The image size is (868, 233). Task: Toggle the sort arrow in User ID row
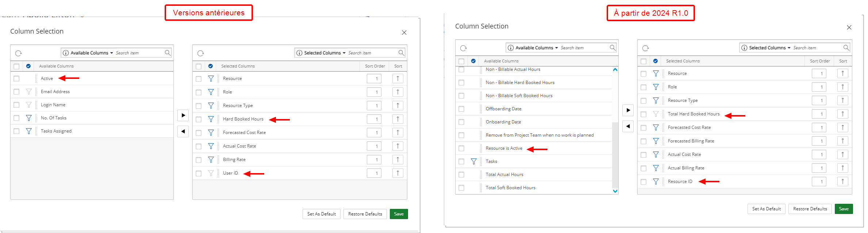397,173
